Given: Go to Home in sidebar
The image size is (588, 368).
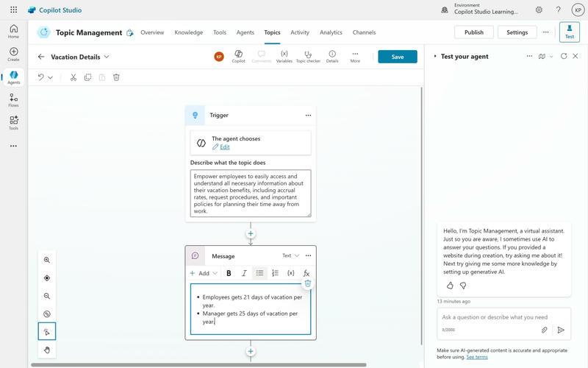Looking at the screenshot, I should [x=13, y=32].
